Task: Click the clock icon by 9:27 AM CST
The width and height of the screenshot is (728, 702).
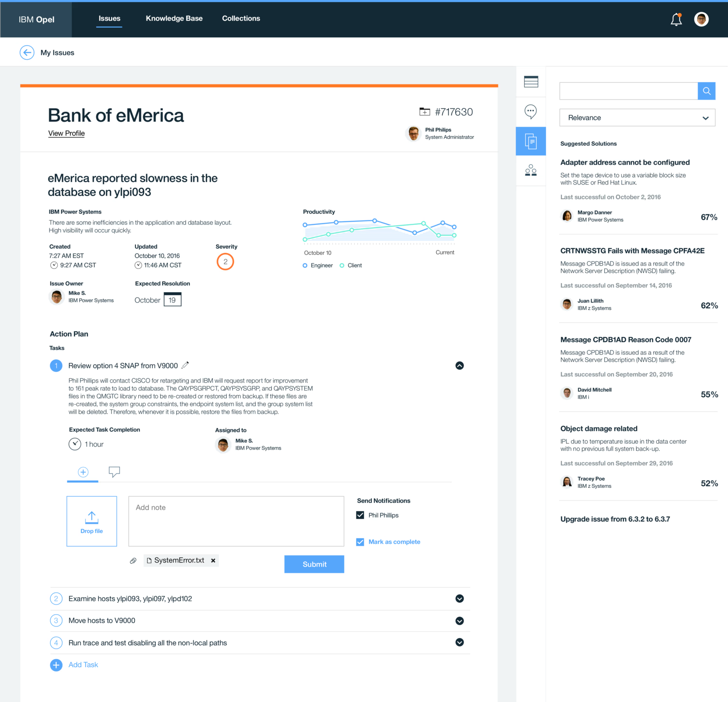Action: 54,265
